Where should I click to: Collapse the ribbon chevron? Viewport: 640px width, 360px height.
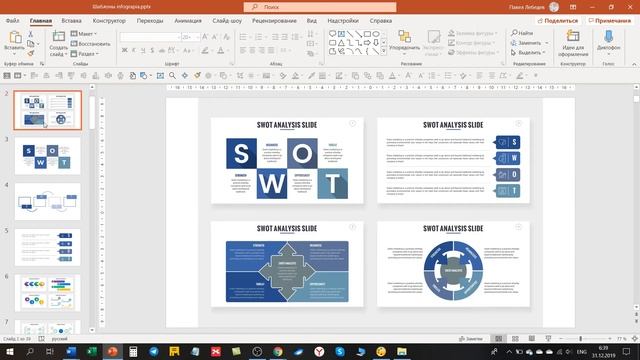(x=634, y=64)
